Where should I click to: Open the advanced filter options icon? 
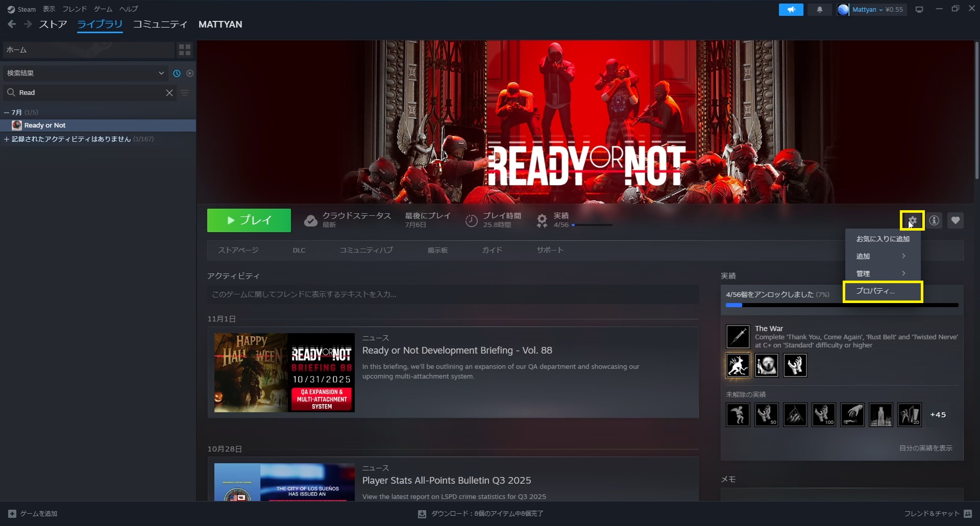[185, 93]
